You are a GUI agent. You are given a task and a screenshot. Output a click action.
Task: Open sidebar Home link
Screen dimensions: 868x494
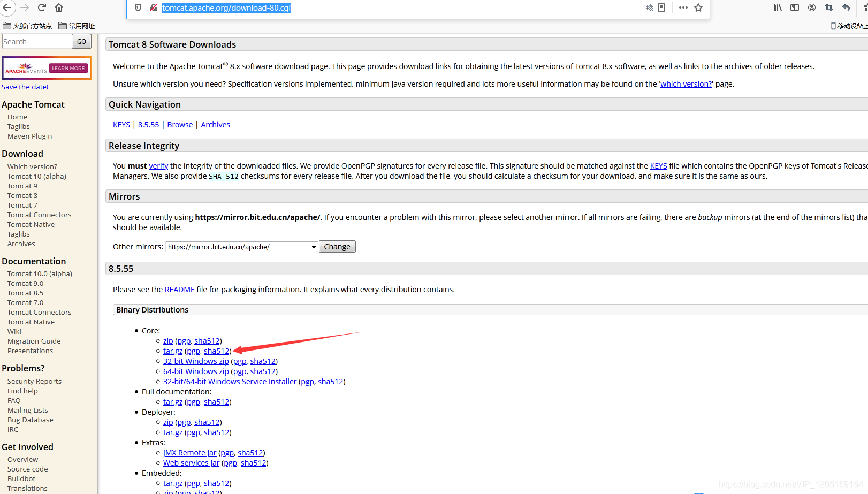point(17,117)
